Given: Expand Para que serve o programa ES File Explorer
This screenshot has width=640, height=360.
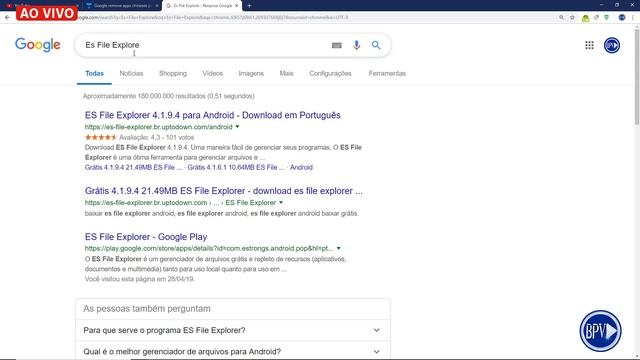Looking at the screenshot, I should pyautogui.click(x=233, y=330).
